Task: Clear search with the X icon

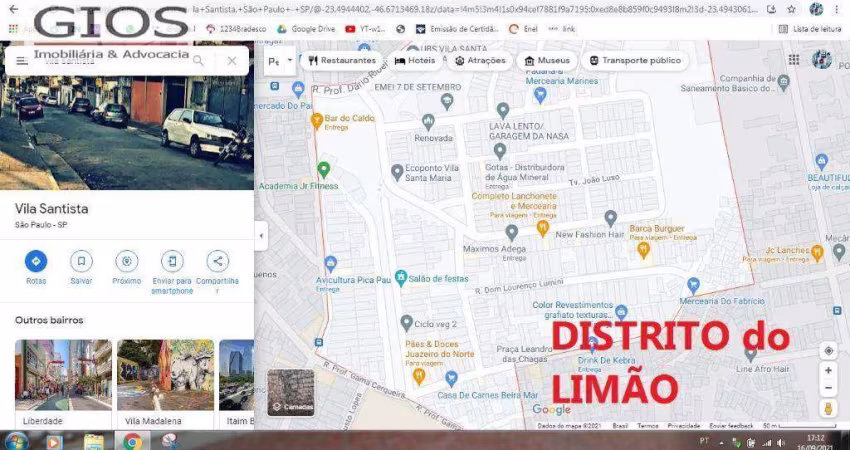Action: coord(232,61)
